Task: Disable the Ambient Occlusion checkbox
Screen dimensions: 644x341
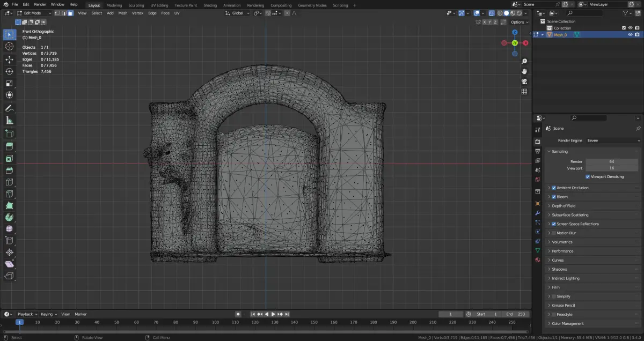Action: click(x=554, y=188)
